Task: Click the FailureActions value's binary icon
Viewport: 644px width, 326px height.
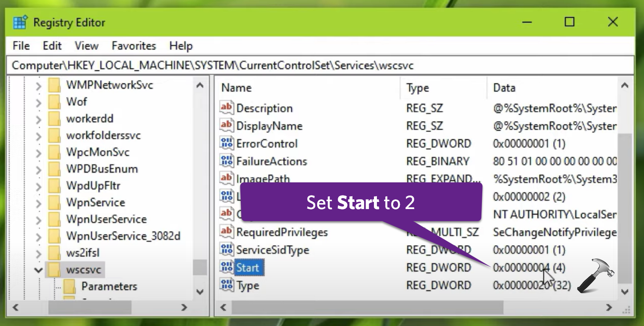Action: tap(226, 161)
